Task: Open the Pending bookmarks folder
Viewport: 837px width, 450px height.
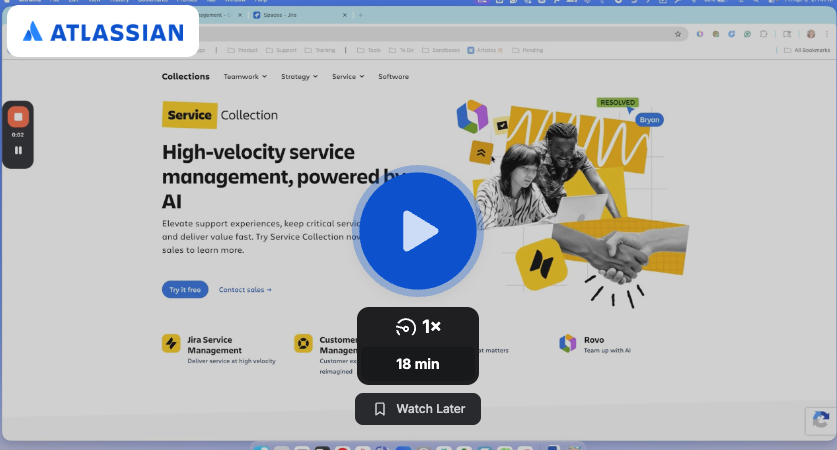Action: [x=527, y=50]
